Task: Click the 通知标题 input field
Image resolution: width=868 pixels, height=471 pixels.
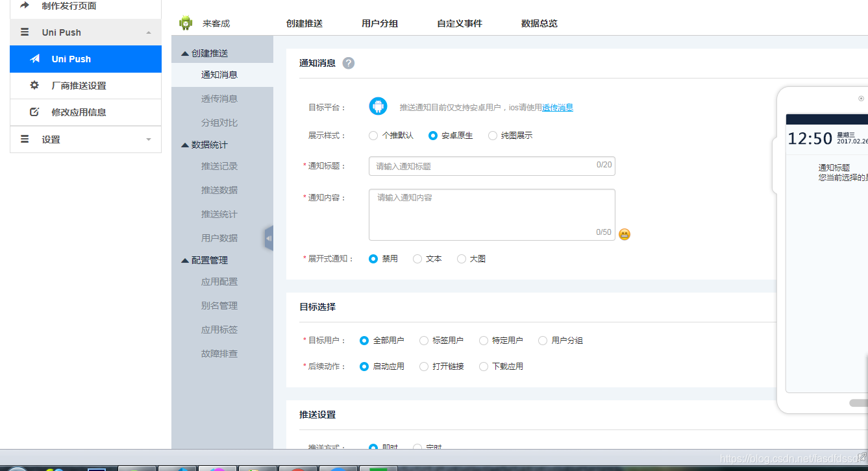Action: coord(491,166)
